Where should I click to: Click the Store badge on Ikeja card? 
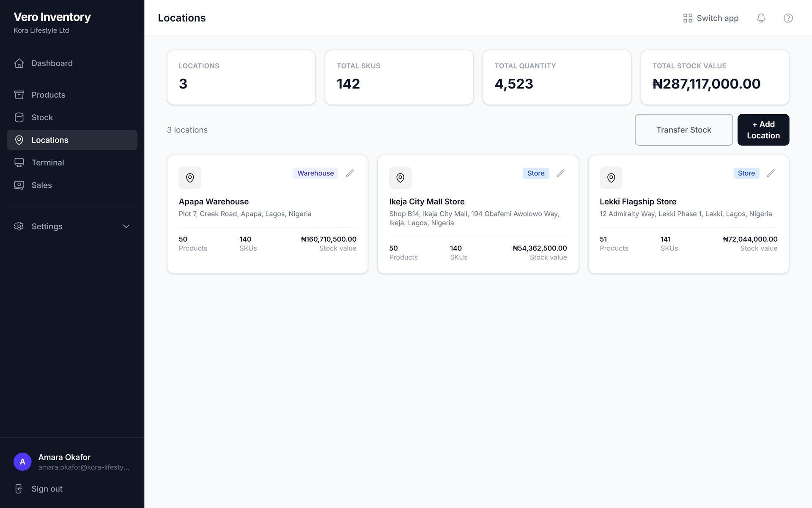point(536,173)
